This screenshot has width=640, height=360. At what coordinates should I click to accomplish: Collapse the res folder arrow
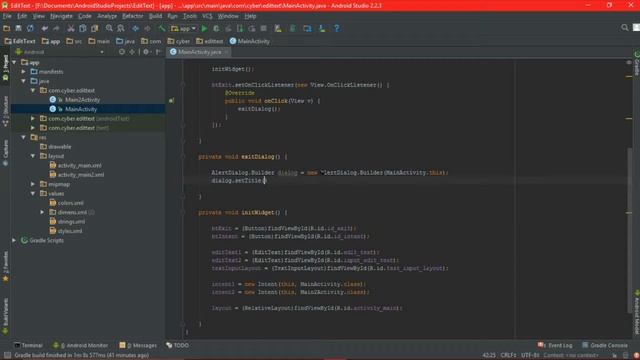[x=24, y=138]
